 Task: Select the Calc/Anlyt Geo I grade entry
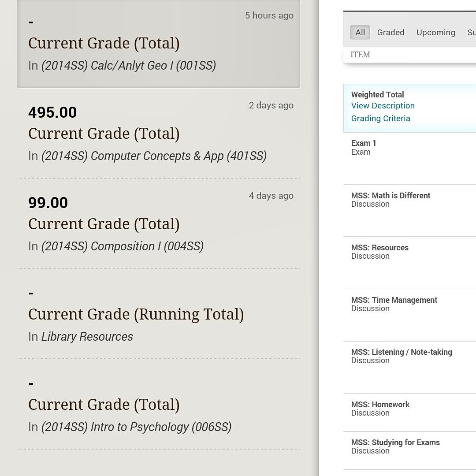point(159,44)
